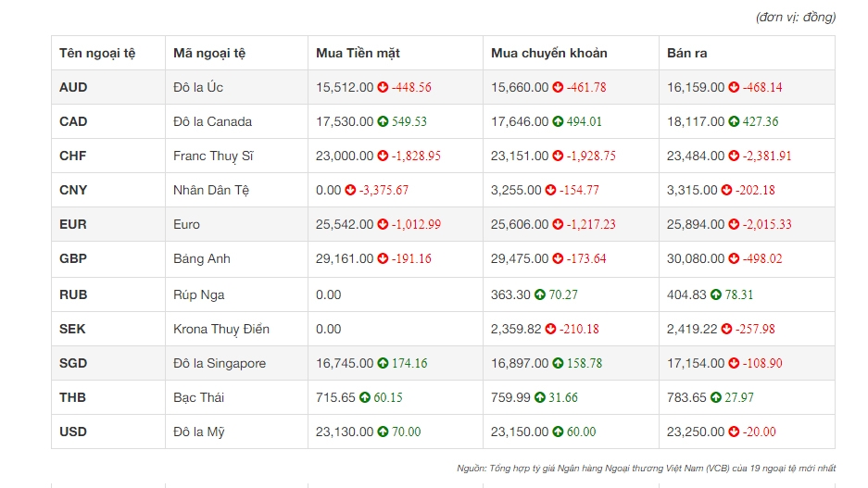This screenshot has width=868, height=488.
Task: Click 'Đô la Úc' currency name
Action: [198, 87]
